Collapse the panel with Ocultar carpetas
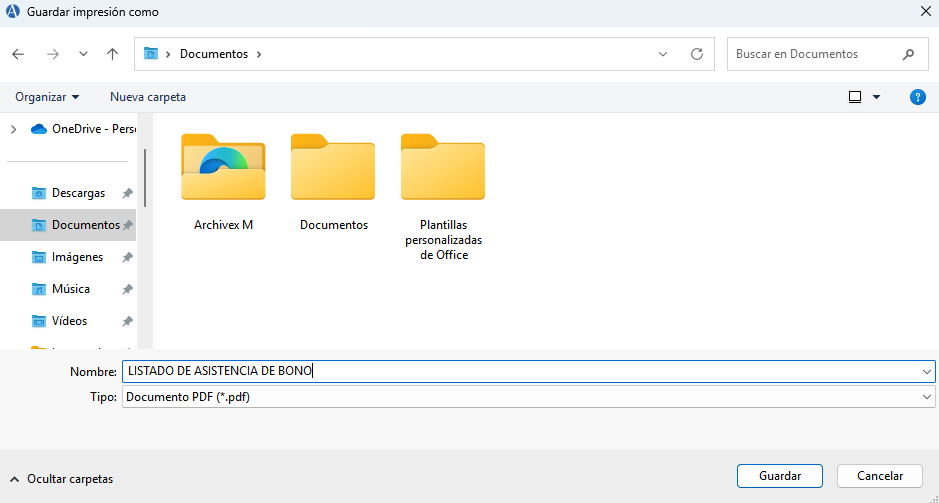The width and height of the screenshot is (939, 503). (x=62, y=479)
